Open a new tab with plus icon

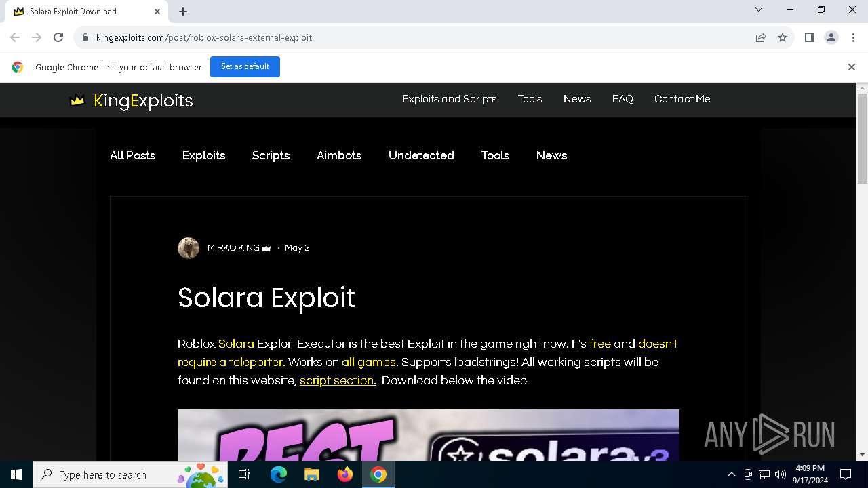tap(183, 12)
